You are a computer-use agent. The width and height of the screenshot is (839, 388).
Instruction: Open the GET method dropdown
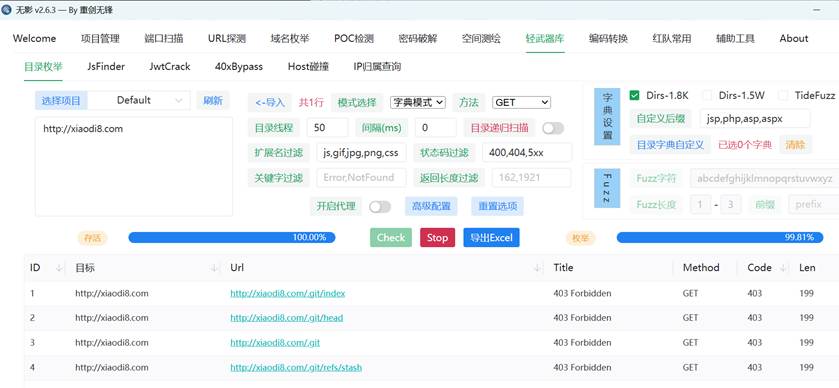(x=521, y=102)
